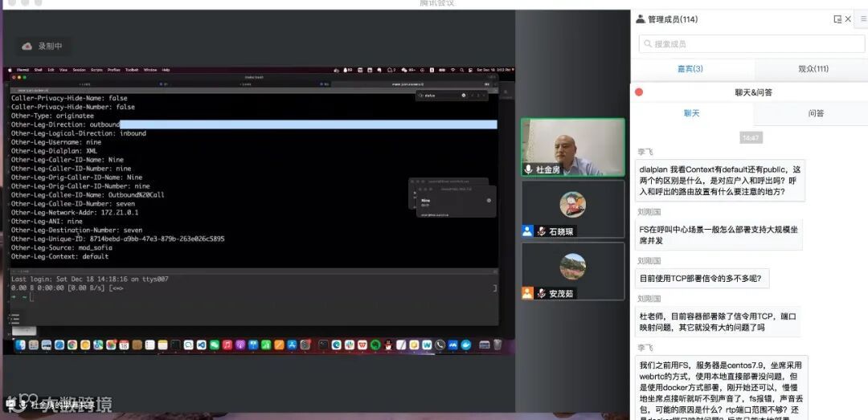
Task: Click message about FS在呼叫中心场景
Action: [719, 234]
